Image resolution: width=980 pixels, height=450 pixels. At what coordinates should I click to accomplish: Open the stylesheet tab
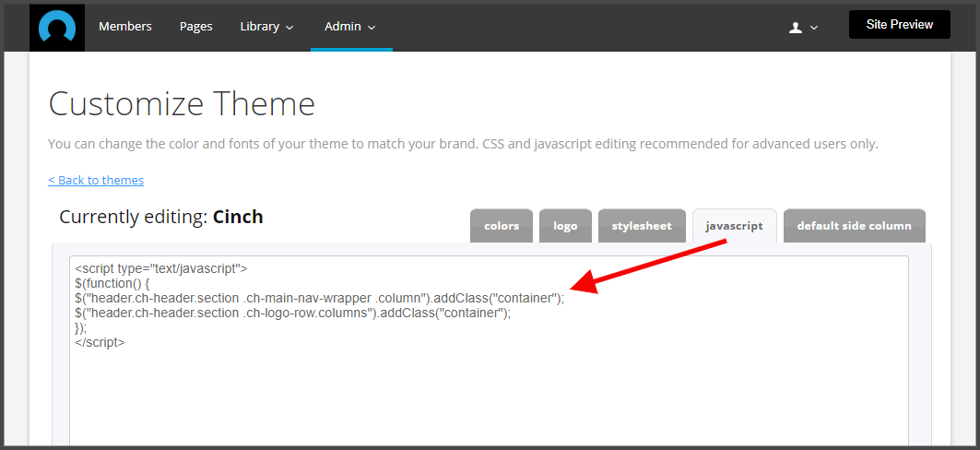pyautogui.click(x=642, y=226)
